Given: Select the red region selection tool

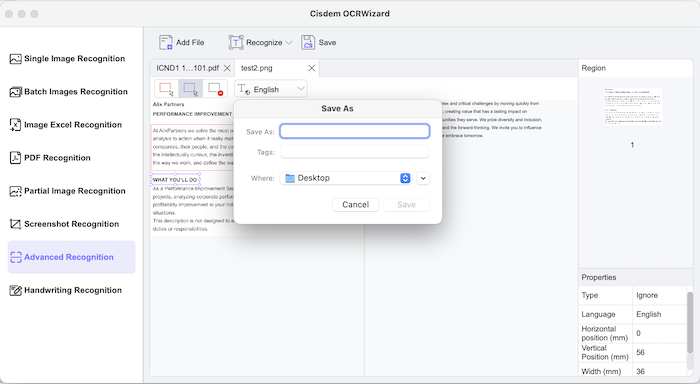Looking at the screenshot, I should (166, 89).
